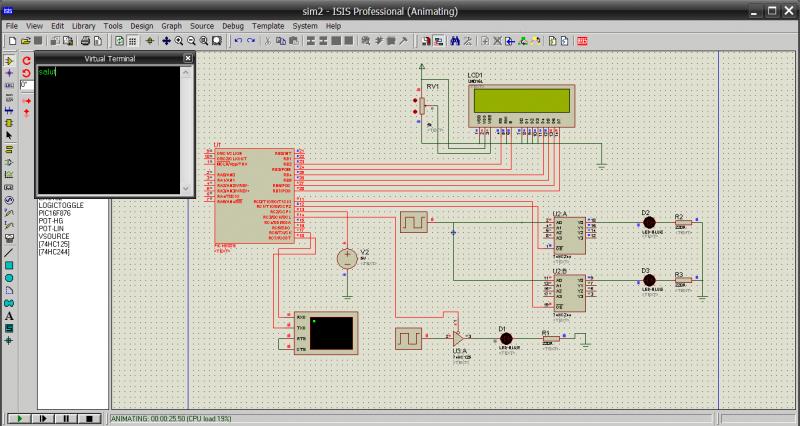Close the Virtual Terminal window
Viewport: 800px width, 426px height.
pyautogui.click(x=187, y=59)
